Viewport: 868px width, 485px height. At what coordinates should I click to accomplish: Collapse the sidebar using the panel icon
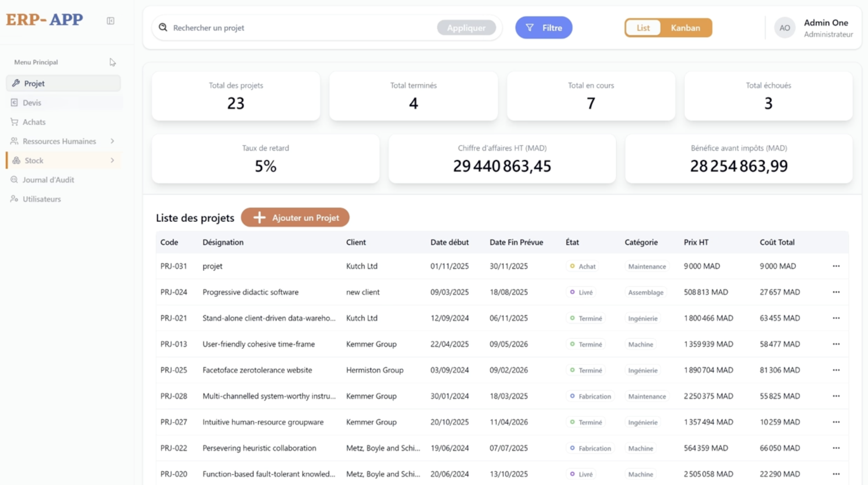tap(111, 21)
